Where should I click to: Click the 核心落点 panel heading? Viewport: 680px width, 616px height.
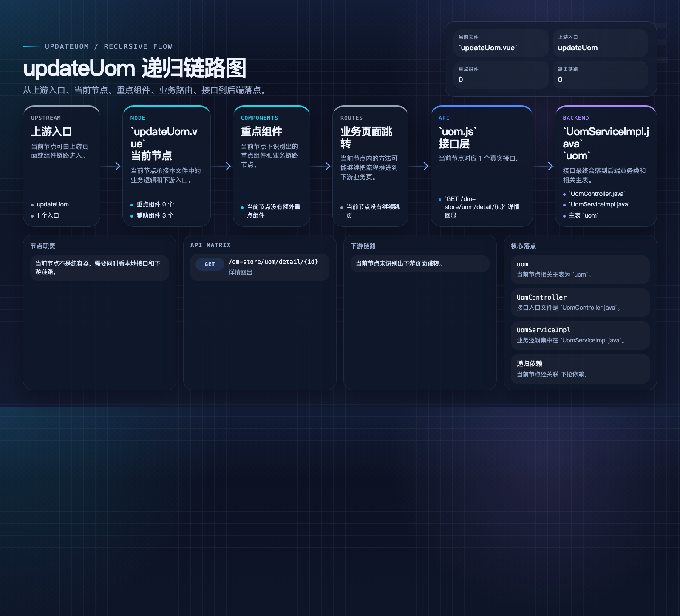523,246
